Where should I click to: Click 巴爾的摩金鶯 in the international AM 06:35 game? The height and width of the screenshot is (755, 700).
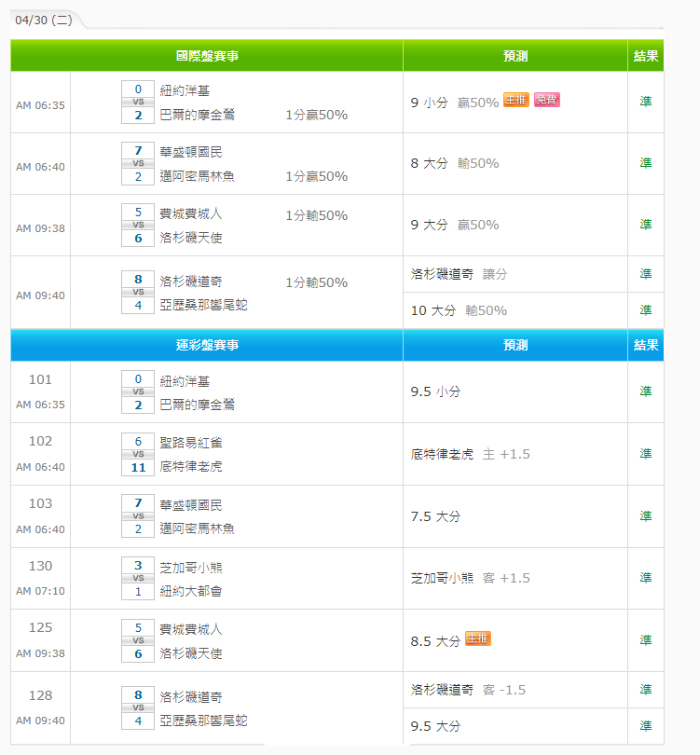[x=198, y=115]
